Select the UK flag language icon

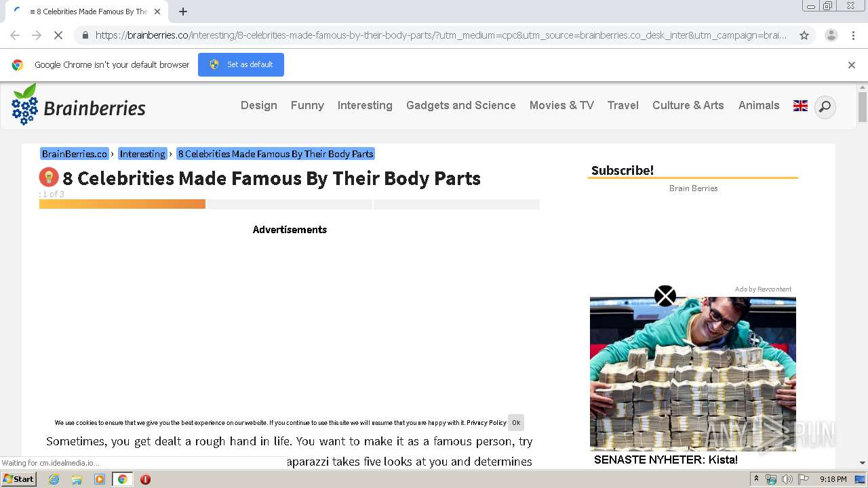point(800,106)
